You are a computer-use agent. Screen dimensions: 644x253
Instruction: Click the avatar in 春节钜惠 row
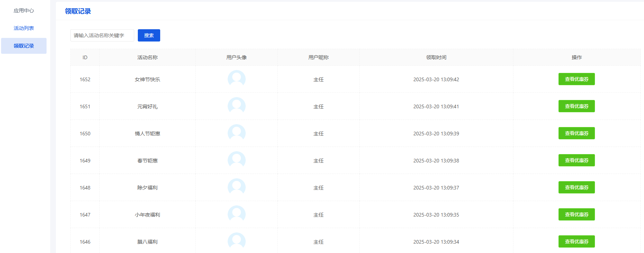(x=237, y=160)
